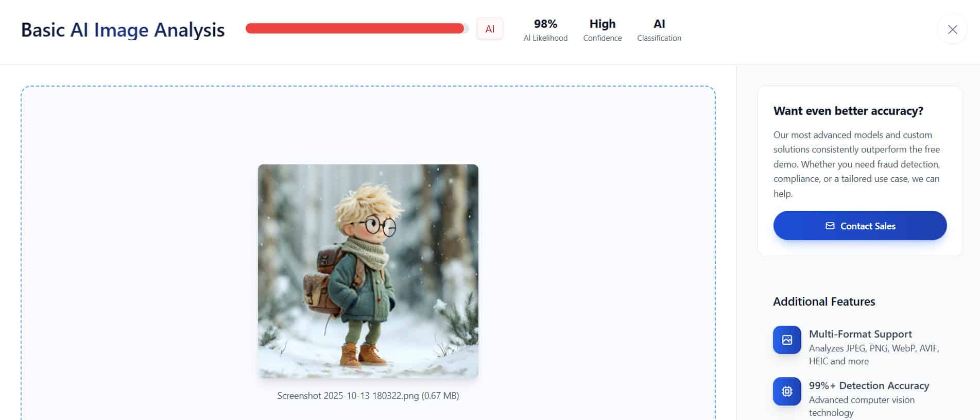Screen dimensions: 980x420
Task: Click the 98% AI Likelihood stat
Action: coord(545,30)
